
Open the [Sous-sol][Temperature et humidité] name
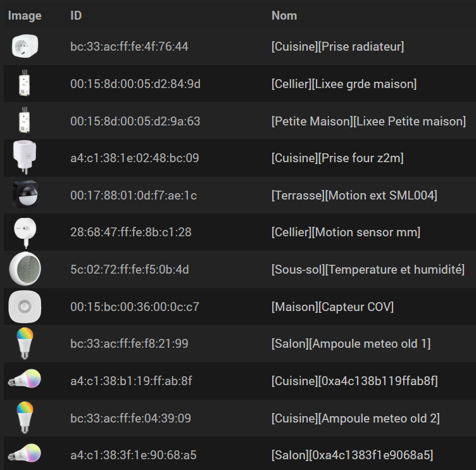click(x=368, y=269)
